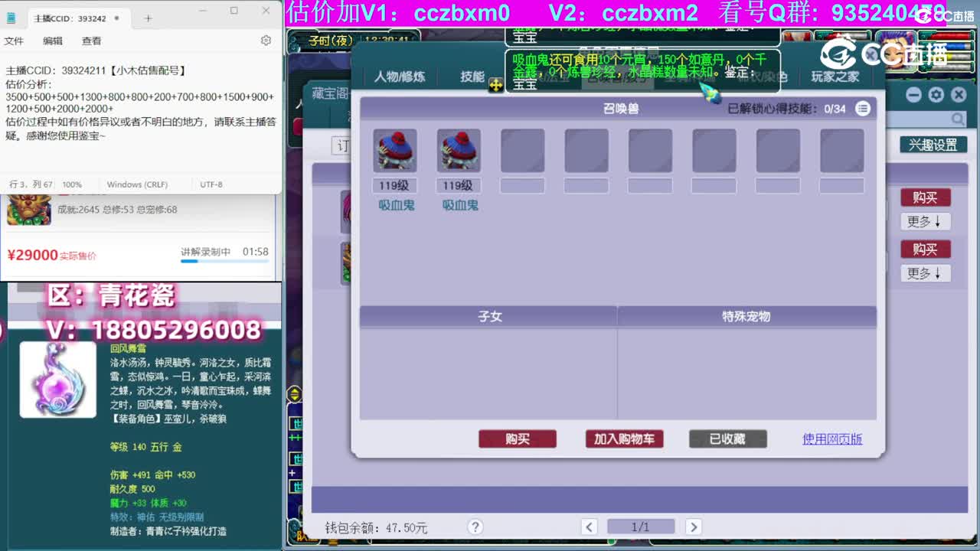Click the lower 购买 button in right list

point(926,249)
